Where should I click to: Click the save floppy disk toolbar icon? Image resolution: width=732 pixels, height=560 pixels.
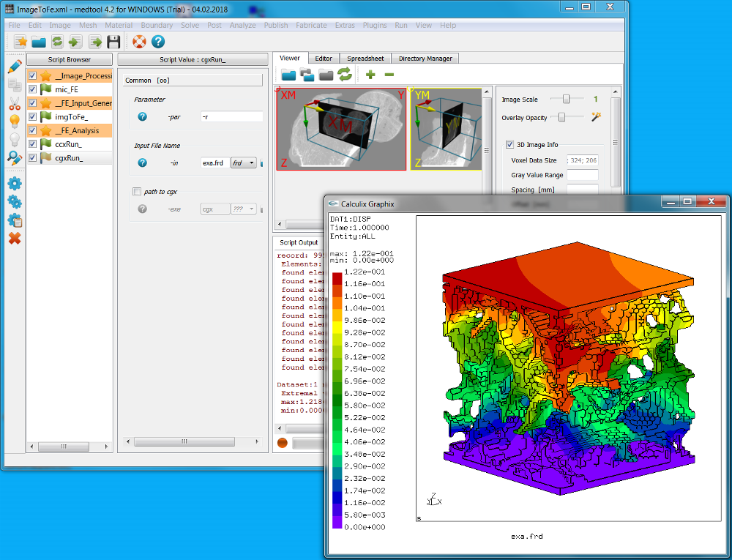113,42
